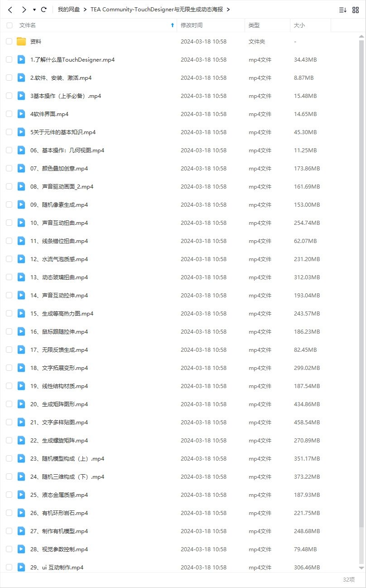Sort files by 大小 column header

[299, 25]
